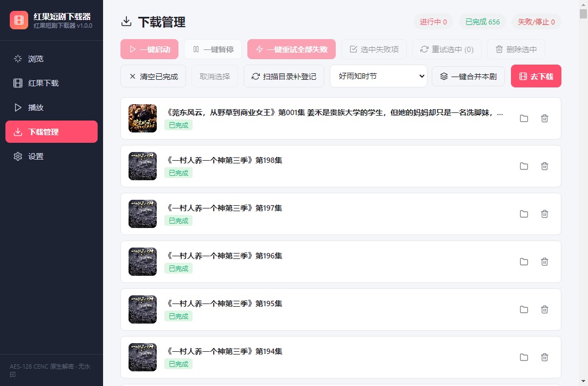588x386 pixels.
Task: Go to 红果下载 in sidebar
Action: pos(52,83)
